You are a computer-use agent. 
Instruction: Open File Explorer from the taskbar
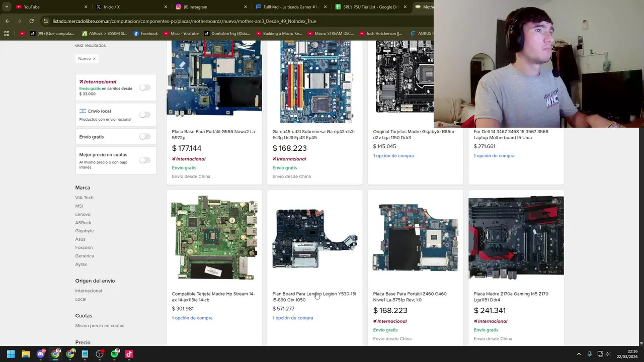tap(26, 354)
